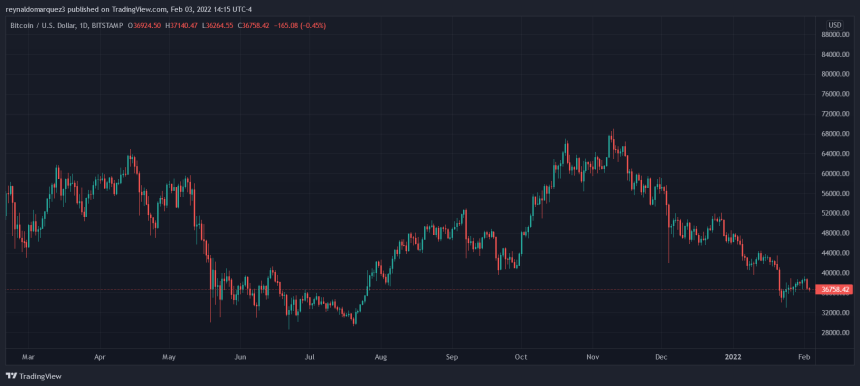Click the 40000.00 price axis label
Screen dimensions: 860x386
click(835, 273)
